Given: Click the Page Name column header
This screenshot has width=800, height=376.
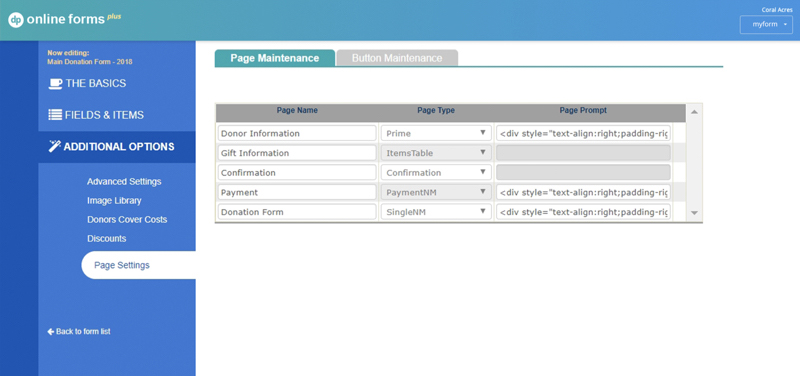Looking at the screenshot, I should click(x=297, y=110).
